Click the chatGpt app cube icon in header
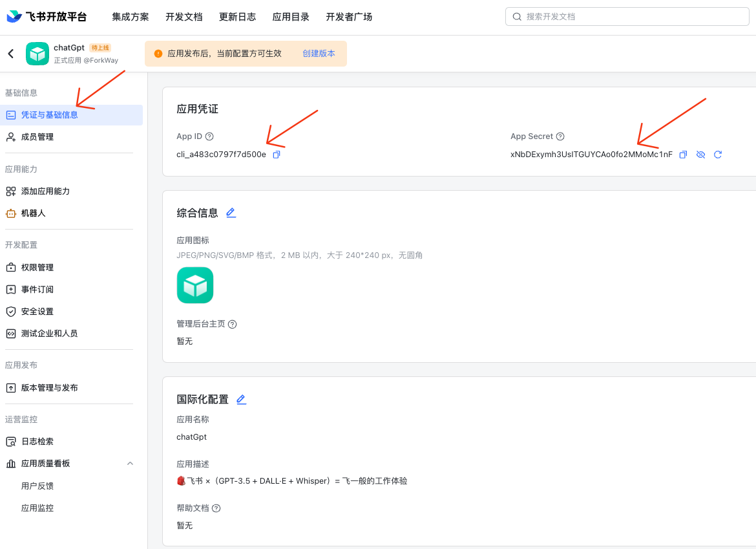The height and width of the screenshot is (549, 756). [37, 54]
